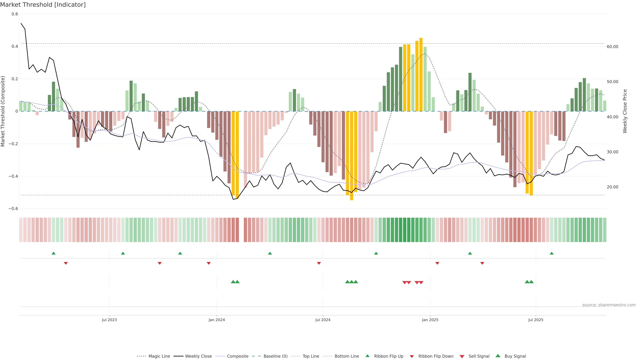Click the Buy Signal legend triangle icon

[x=498, y=356]
